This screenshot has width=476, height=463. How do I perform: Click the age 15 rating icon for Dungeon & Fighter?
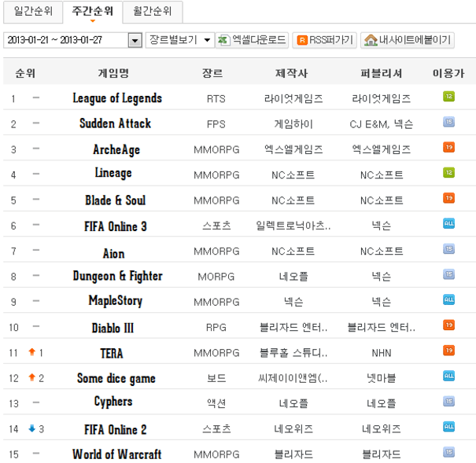point(448,274)
